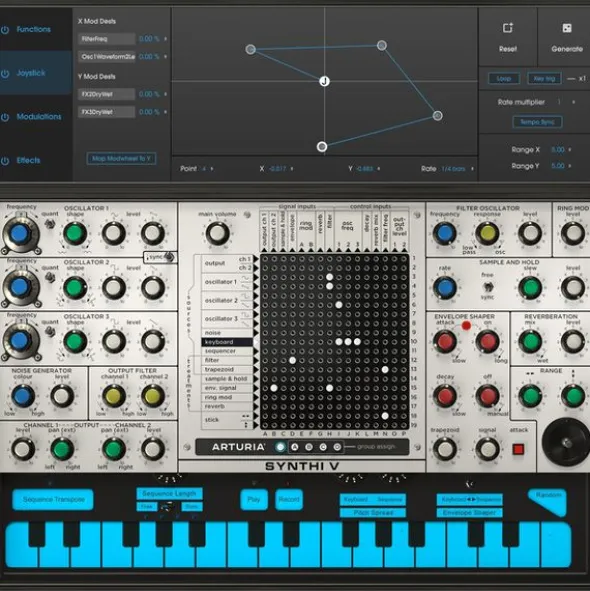This screenshot has height=591, width=590.
Task: Select the sequencer row in the matrix sources
Action: coord(227,351)
